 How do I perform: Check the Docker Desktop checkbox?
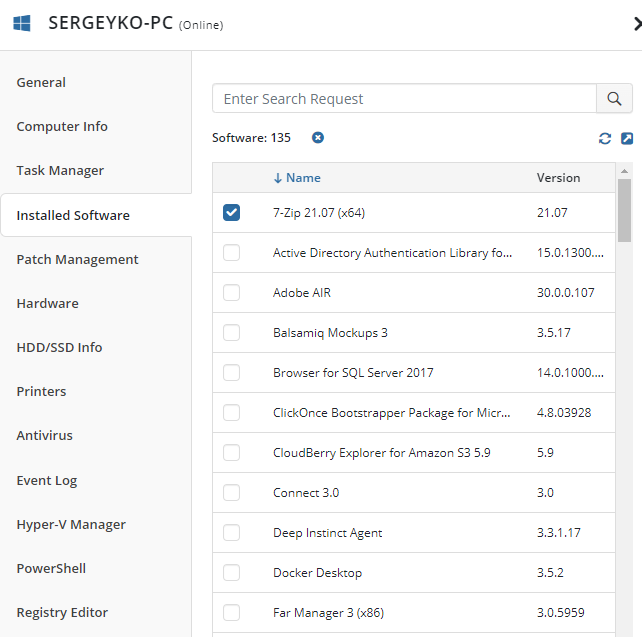point(231,573)
